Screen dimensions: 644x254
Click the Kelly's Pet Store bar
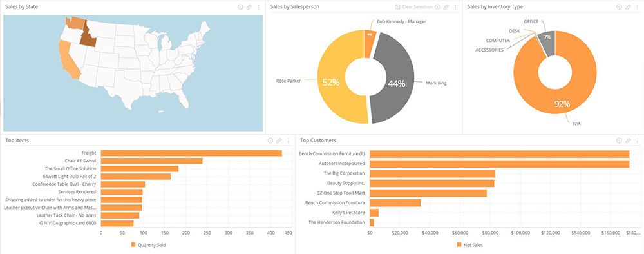(x=374, y=213)
